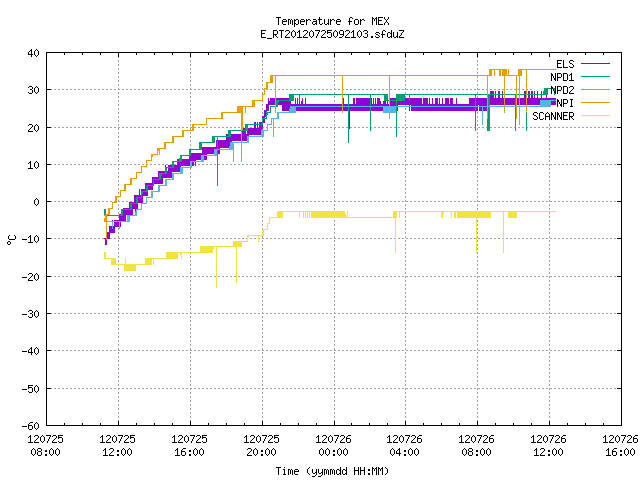640x480 pixels.
Task: Click the y-axis tick label 20
Action: coord(33,128)
